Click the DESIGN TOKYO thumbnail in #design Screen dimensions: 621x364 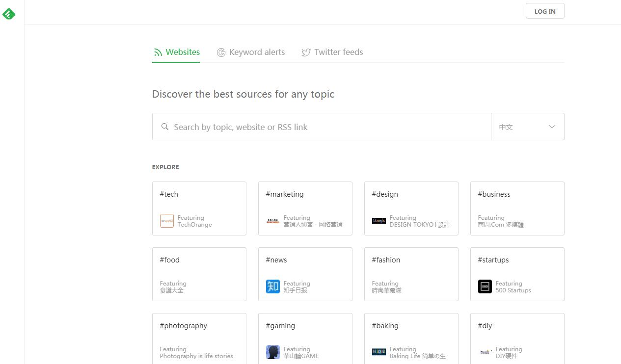(379, 221)
